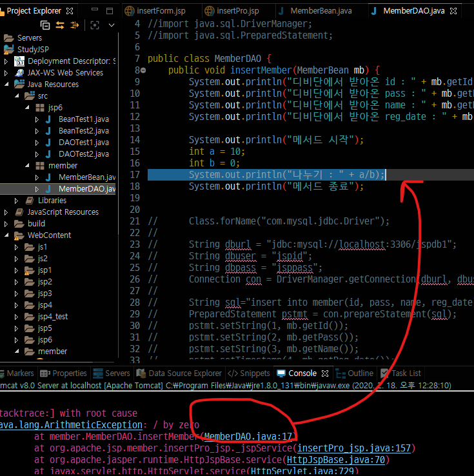Open the Markers view tab
Image resolution: width=474 pixels, height=476 pixels.
pos(17,373)
